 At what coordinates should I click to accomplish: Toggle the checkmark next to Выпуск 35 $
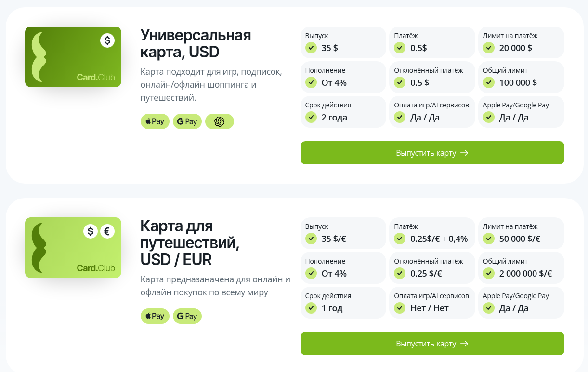[x=311, y=48]
